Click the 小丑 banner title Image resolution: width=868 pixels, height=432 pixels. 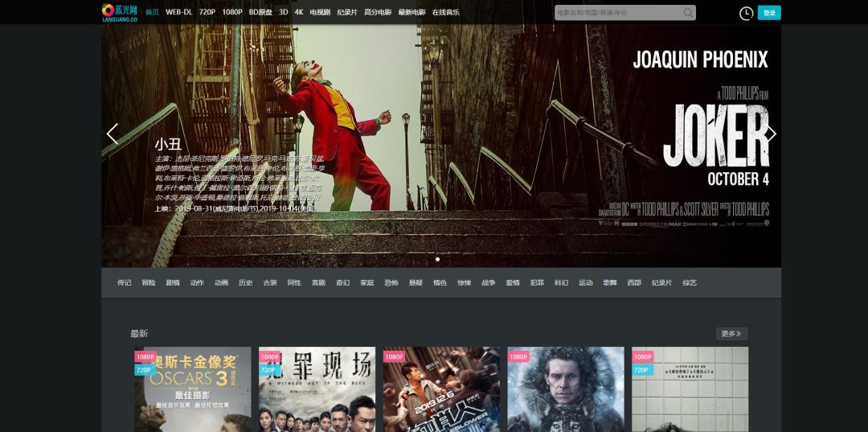[168, 145]
